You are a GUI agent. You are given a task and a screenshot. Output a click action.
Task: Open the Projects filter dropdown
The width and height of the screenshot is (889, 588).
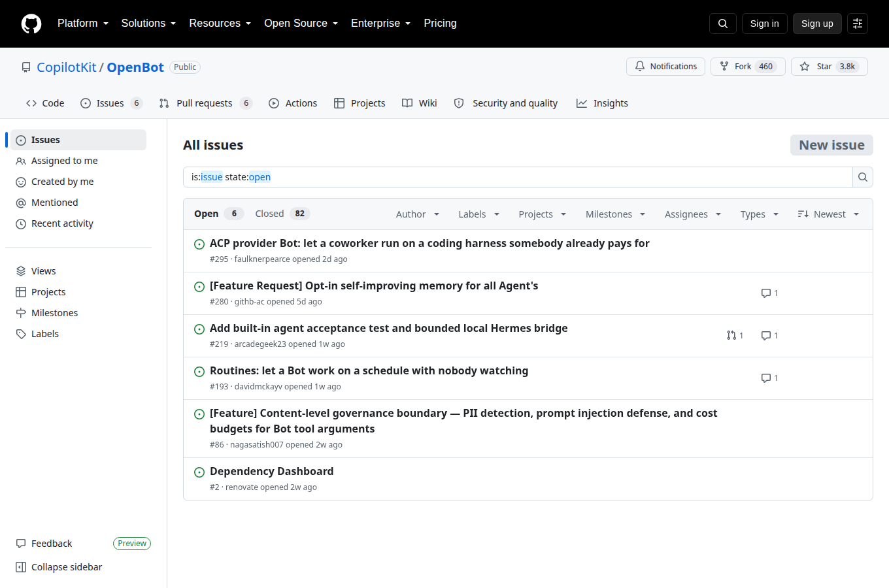point(543,214)
